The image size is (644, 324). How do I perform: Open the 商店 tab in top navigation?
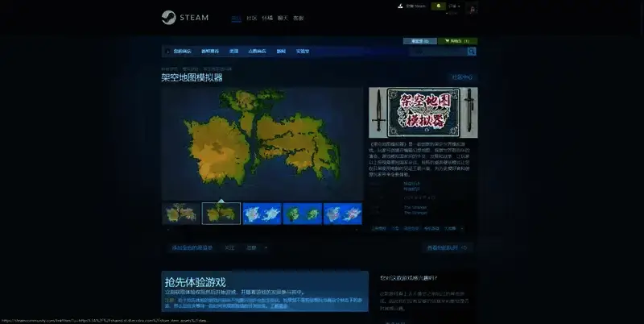pyautogui.click(x=236, y=18)
